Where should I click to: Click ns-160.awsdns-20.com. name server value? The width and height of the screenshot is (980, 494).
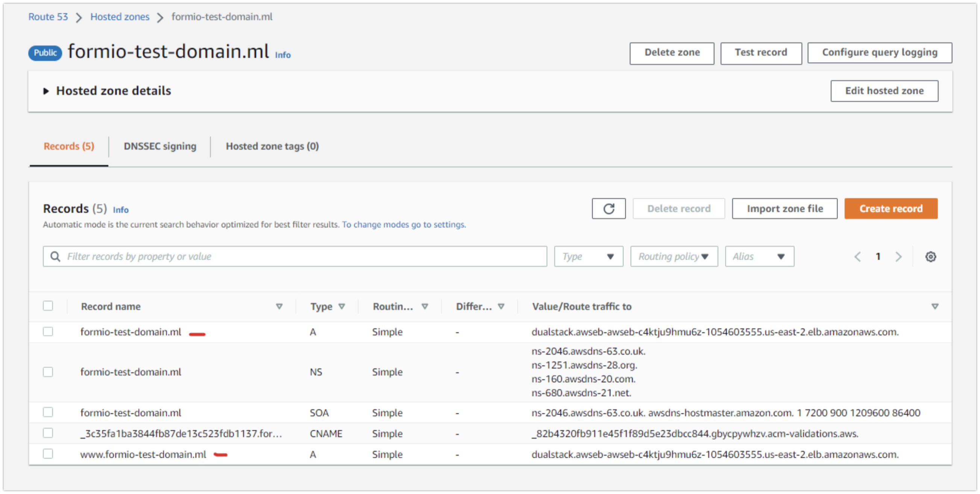(583, 379)
